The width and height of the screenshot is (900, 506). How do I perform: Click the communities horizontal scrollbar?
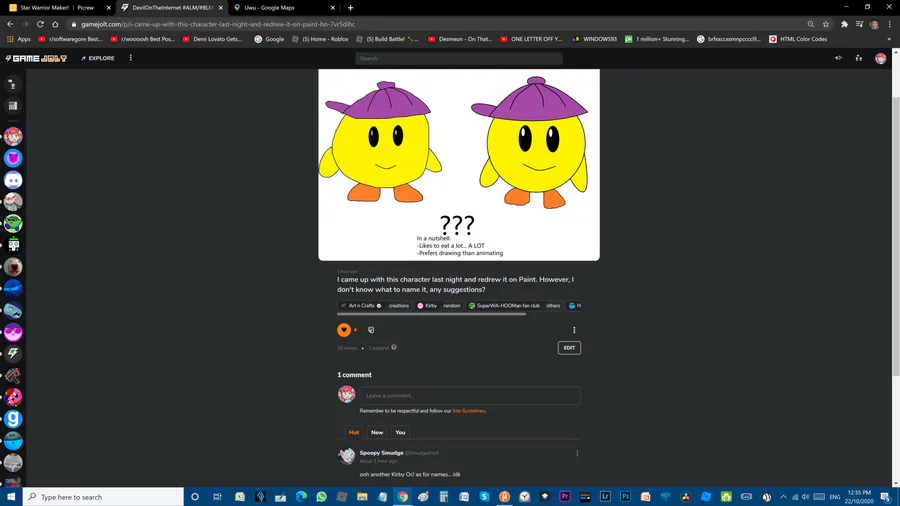(x=432, y=314)
